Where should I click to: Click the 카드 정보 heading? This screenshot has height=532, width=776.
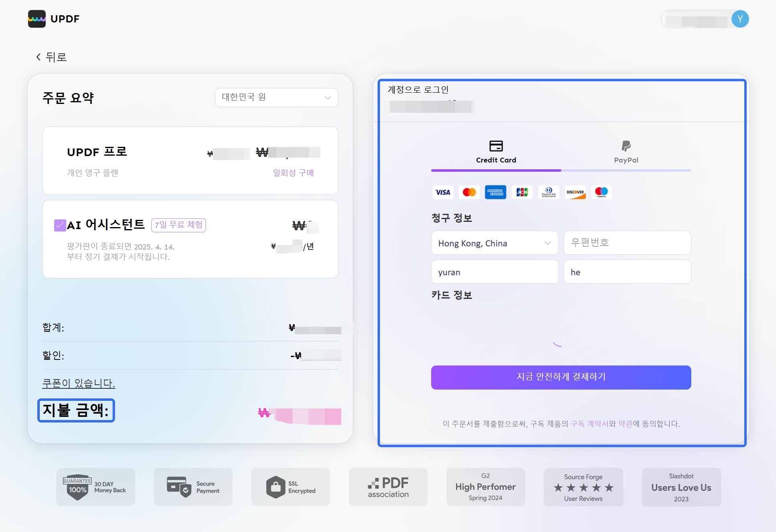click(x=452, y=295)
